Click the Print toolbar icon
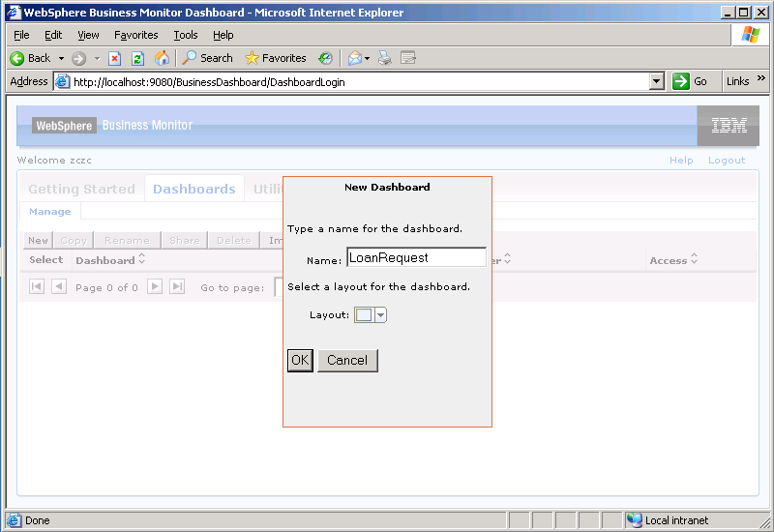 click(385, 58)
